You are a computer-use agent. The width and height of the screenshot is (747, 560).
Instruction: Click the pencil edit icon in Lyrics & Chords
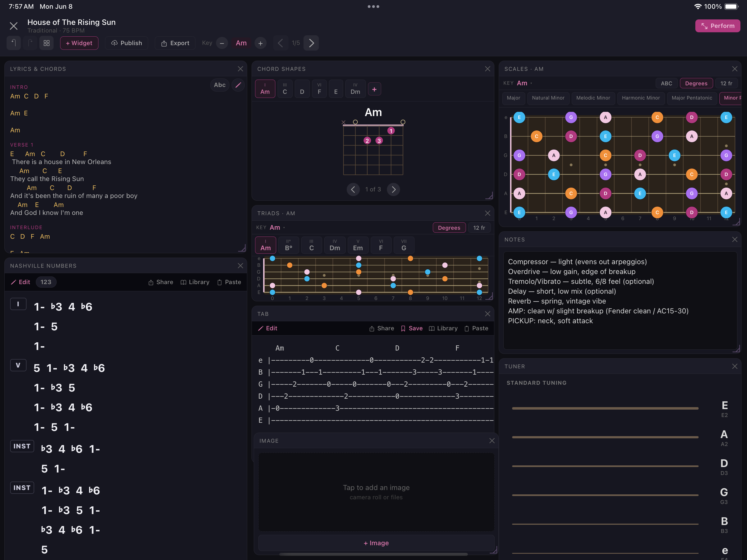point(238,85)
